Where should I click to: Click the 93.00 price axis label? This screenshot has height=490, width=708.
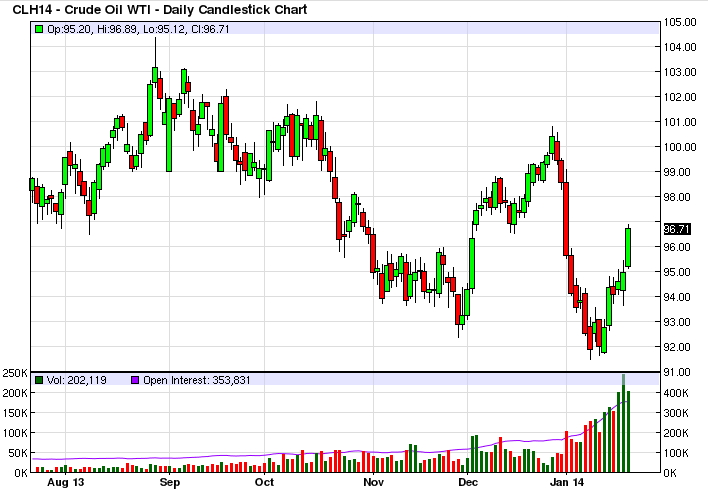677,322
